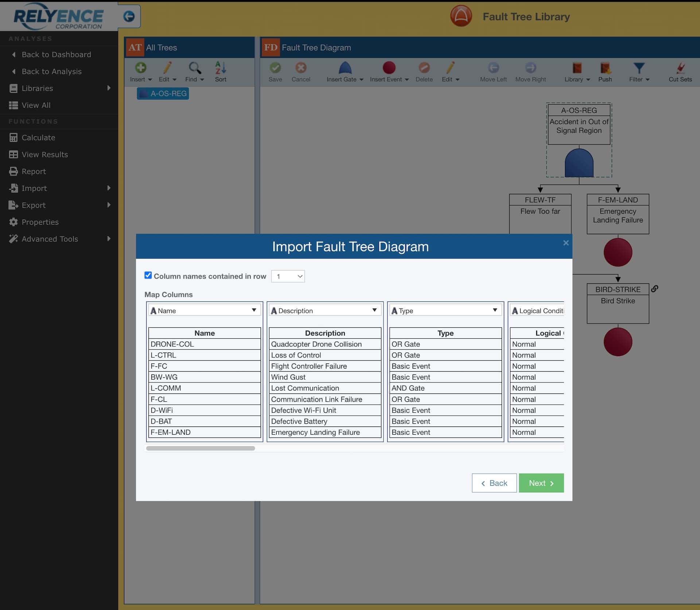Expand the Advanced Tools sidebar menu

(x=50, y=239)
